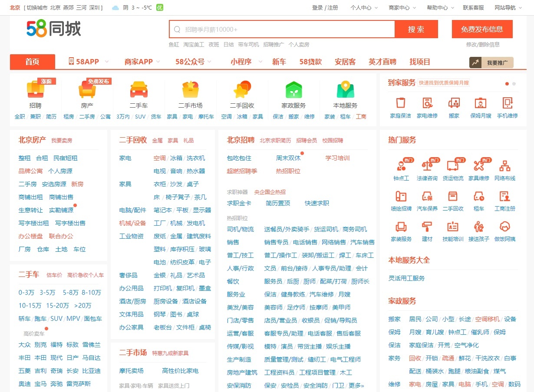Open the 二手回收 star icon
The width and height of the screenshot is (534, 392).
pos(242,89)
